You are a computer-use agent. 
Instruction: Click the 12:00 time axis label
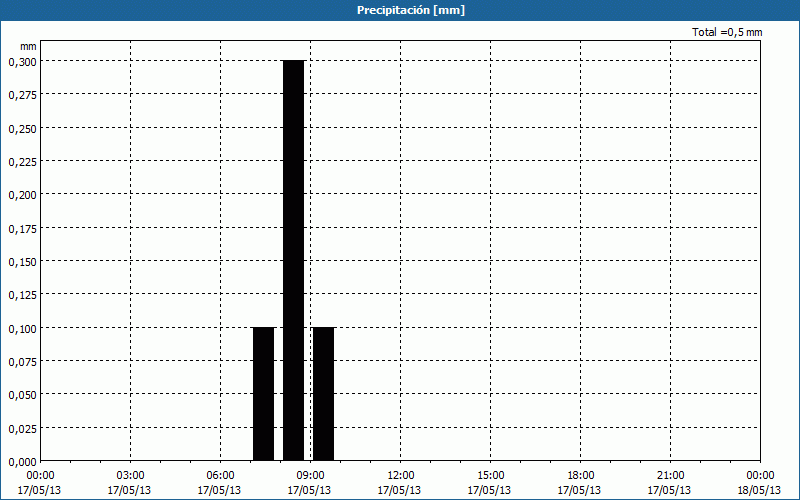(401, 476)
